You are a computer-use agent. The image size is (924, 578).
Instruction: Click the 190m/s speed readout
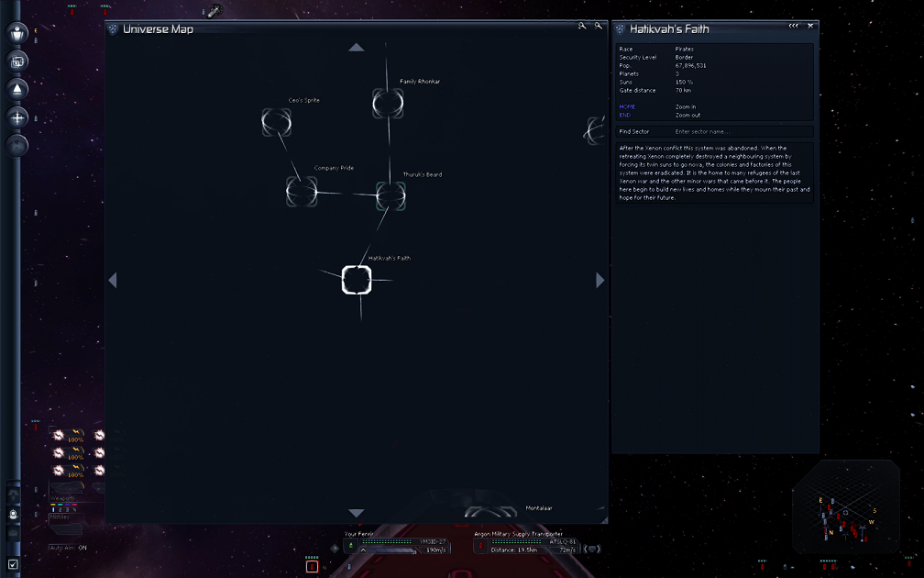[435, 550]
